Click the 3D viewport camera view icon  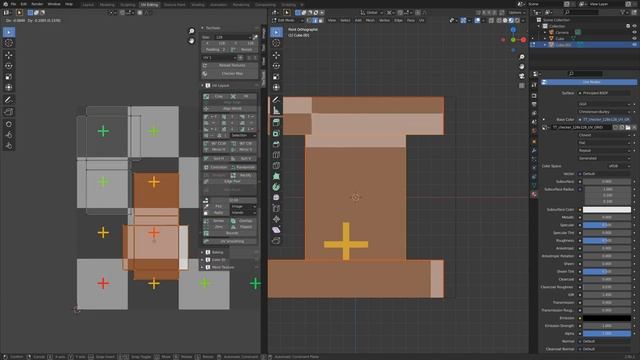(x=522, y=76)
